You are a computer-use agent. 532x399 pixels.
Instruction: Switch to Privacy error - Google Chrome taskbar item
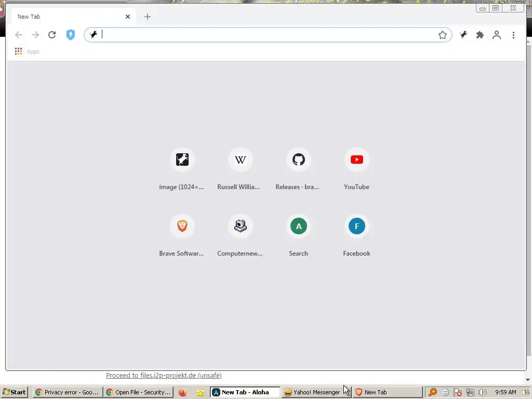[68, 392]
